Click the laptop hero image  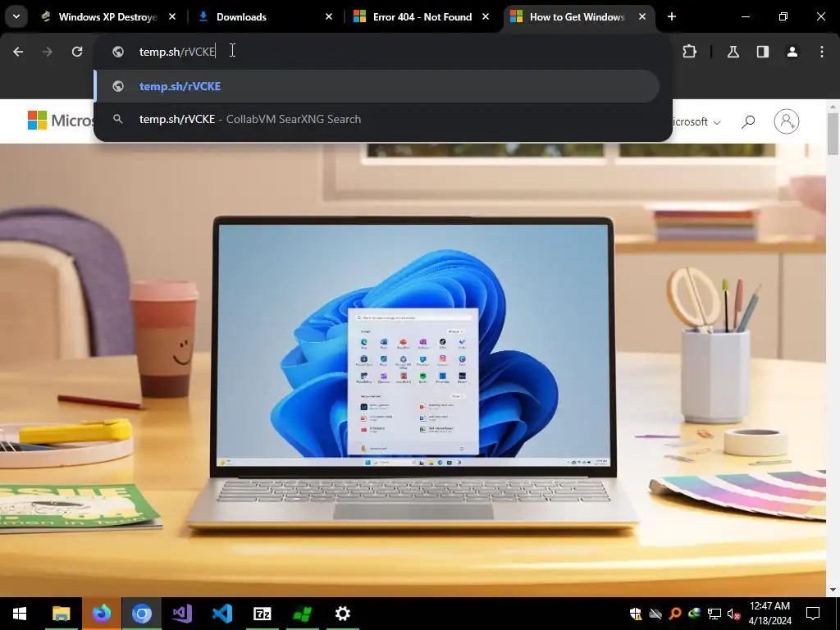[413, 370]
